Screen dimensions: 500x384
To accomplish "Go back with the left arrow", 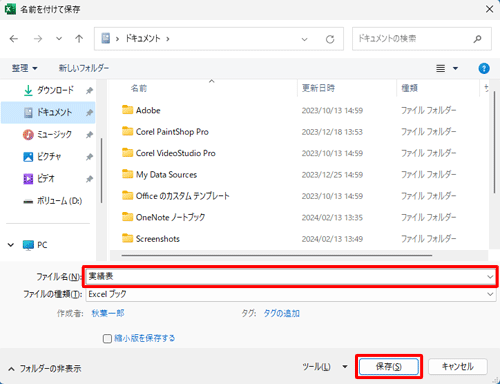I will point(14,39).
